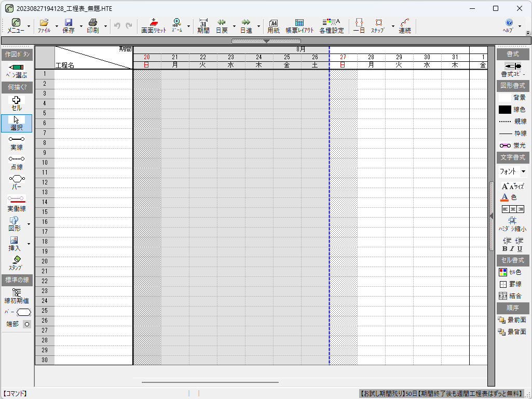Open the メニュー menu icon
Image resolution: width=532 pixels, height=399 pixels.
[x=16, y=26]
